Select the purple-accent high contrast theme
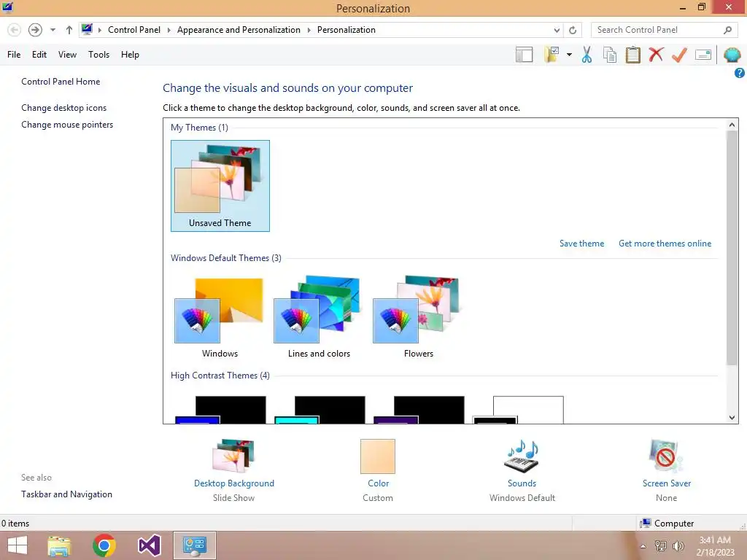Image resolution: width=747 pixels, height=560 pixels. pyautogui.click(x=418, y=410)
